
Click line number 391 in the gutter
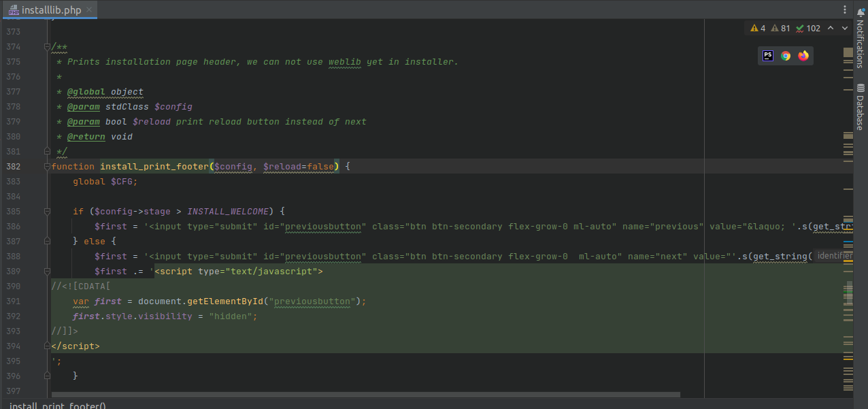pos(13,301)
